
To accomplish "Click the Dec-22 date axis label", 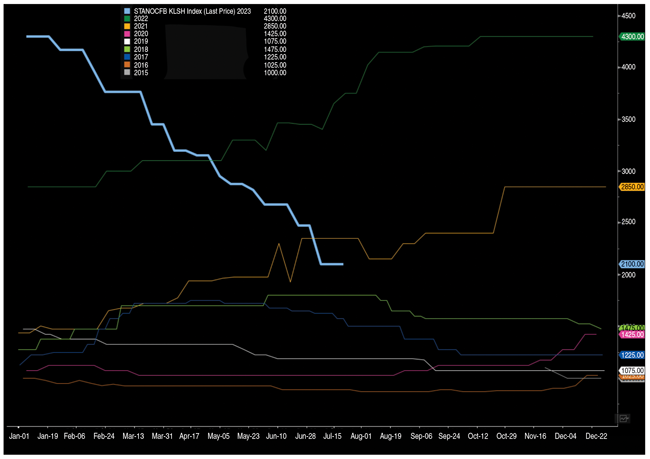I will 598,437.
